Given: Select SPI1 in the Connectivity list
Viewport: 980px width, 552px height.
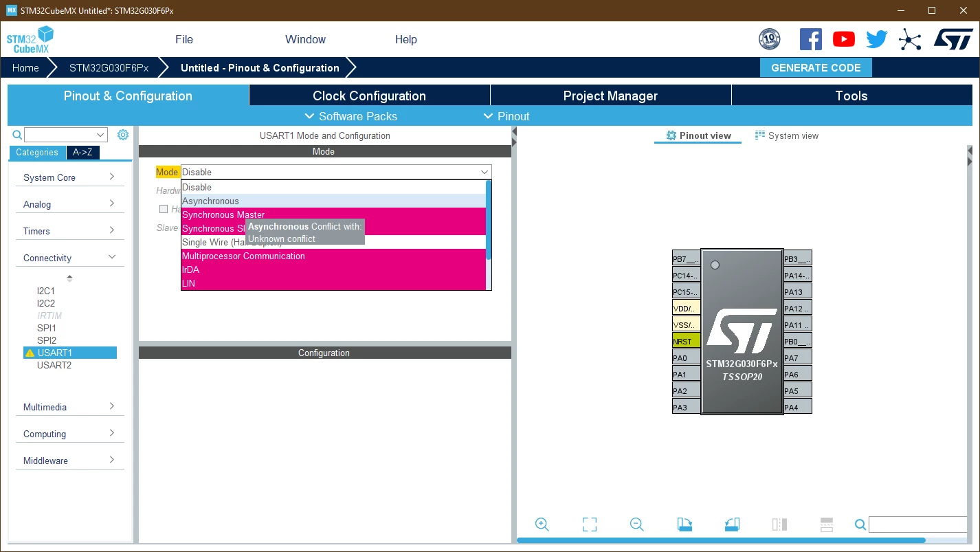Looking at the screenshot, I should [47, 328].
